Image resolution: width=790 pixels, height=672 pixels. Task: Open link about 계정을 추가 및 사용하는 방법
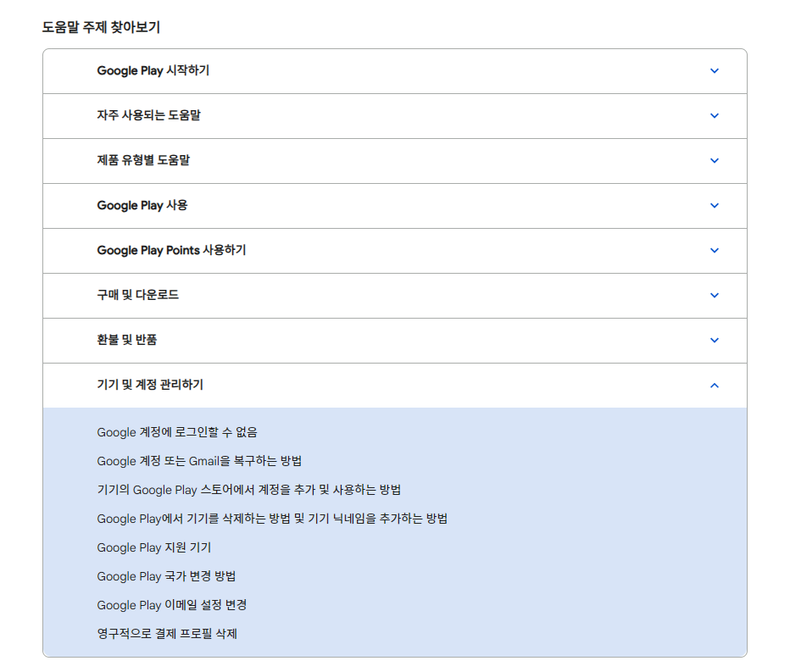249,490
